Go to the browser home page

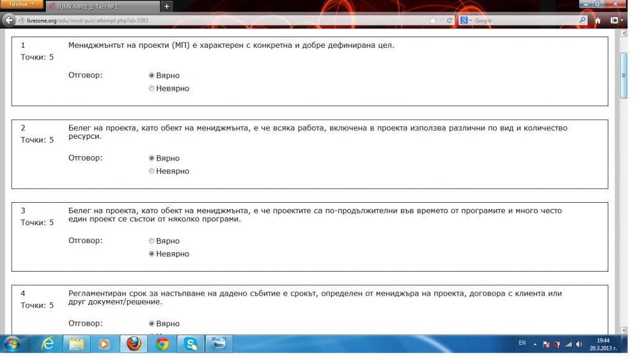598,20
